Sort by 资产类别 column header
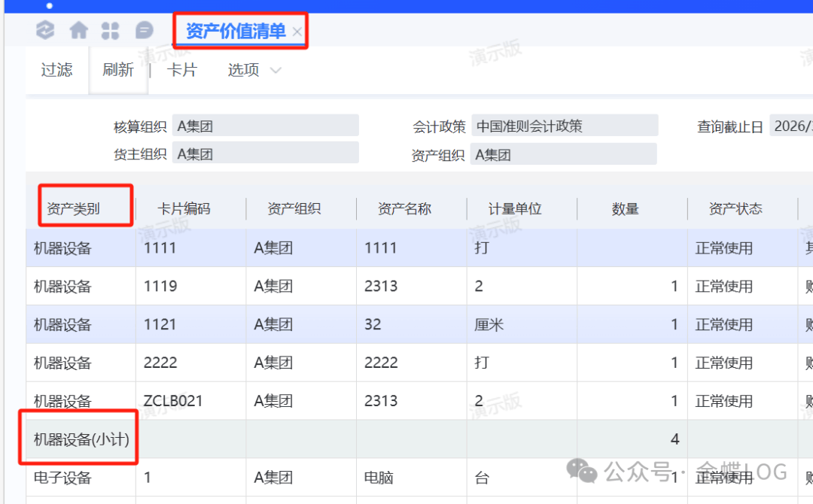 pyautogui.click(x=73, y=209)
